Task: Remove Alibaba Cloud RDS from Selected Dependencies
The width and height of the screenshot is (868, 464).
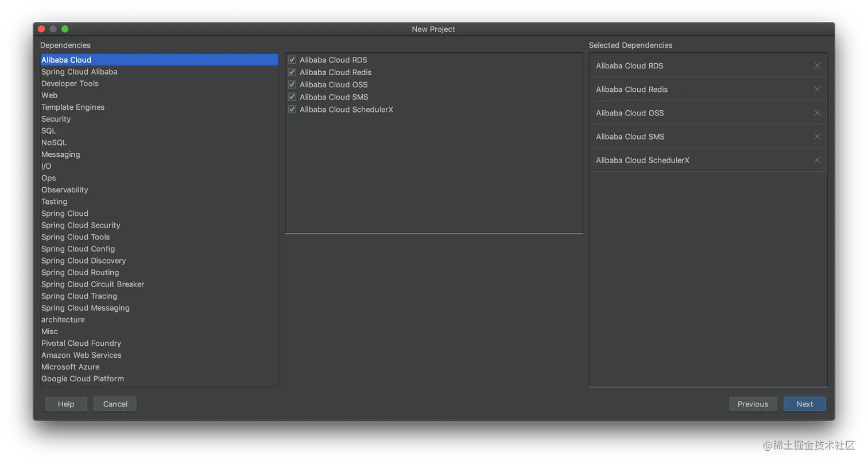Action: pos(817,65)
